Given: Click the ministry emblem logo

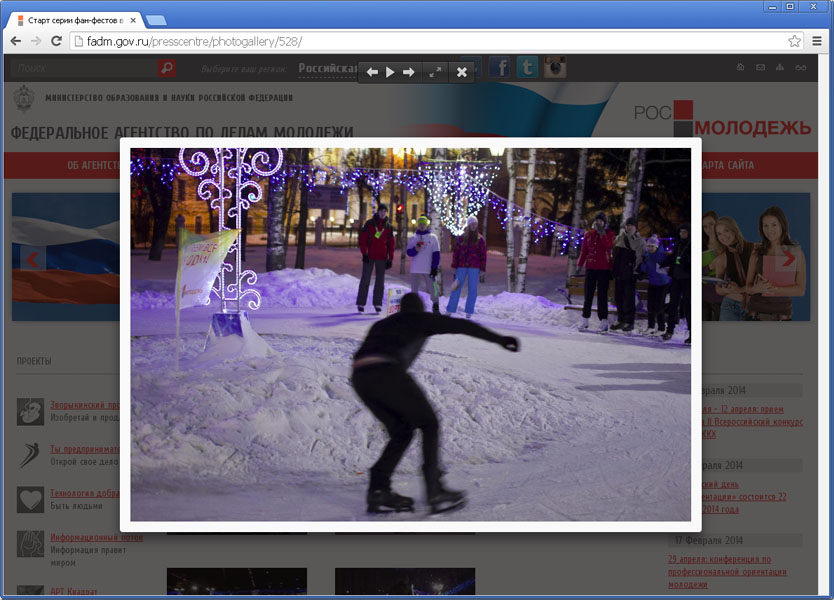Looking at the screenshot, I should click(24, 98).
